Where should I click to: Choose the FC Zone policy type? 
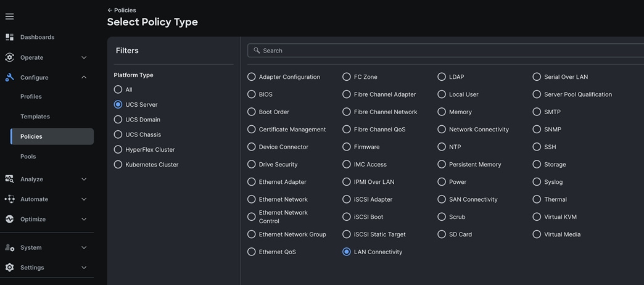(x=347, y=76)
